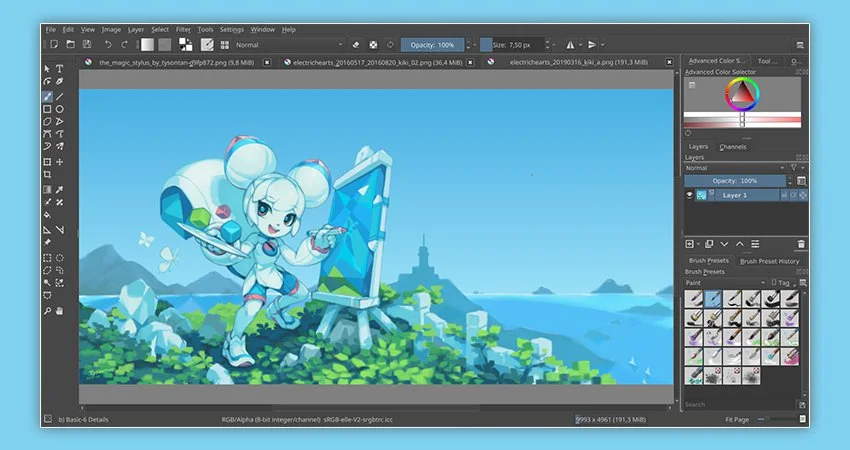
Task: Open the foreground/background color swatch
Action: (x=185, y=44)
